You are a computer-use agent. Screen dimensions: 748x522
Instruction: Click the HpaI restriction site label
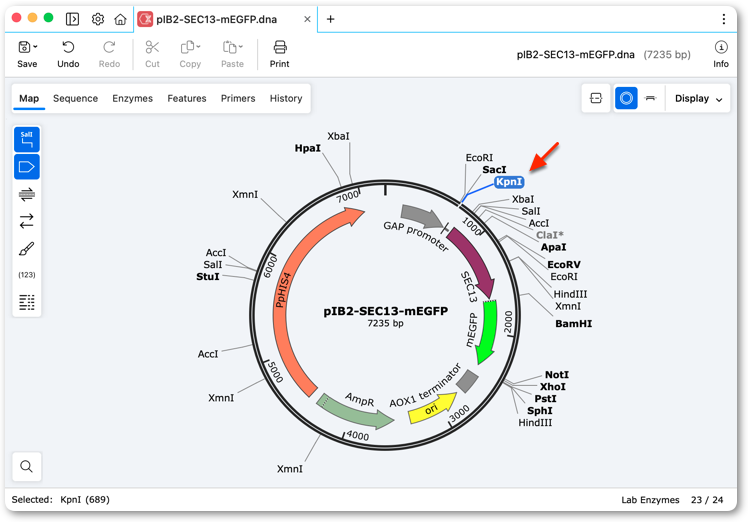pyautogui.click(x=308, y=148)
